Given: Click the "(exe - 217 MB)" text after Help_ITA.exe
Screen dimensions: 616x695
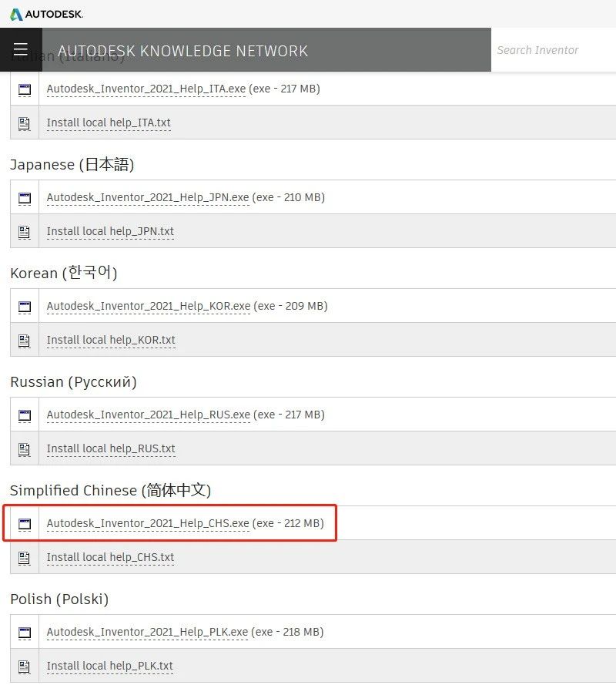Looking at the screenshot, I should coord(284,89).
